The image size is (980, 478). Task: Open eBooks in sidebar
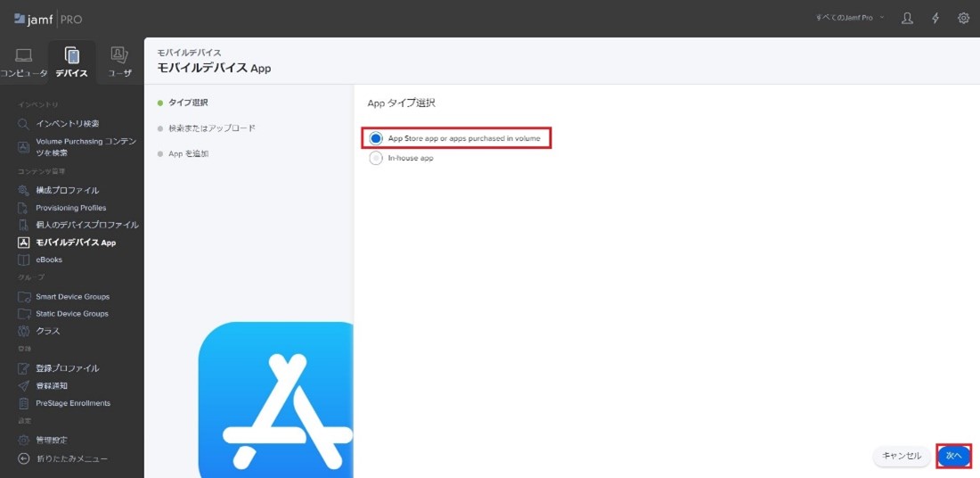pyautogui.click(x=49, y=260)
